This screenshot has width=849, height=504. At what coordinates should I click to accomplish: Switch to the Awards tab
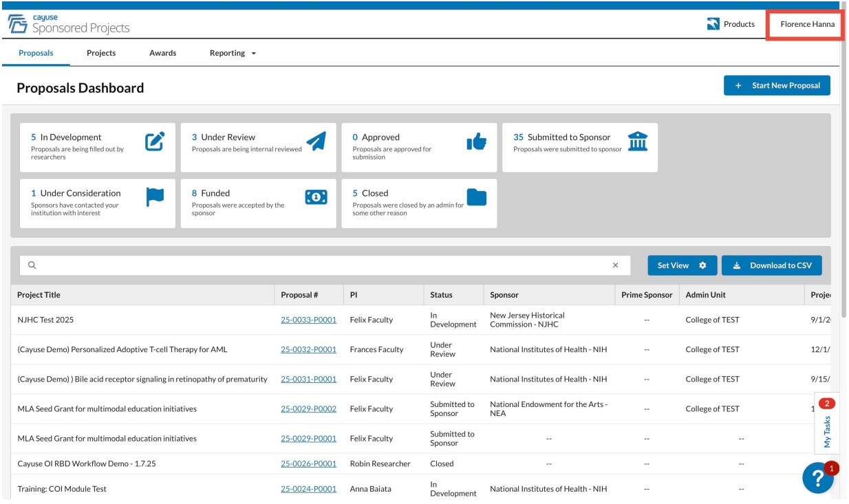[x=162, y=53]
